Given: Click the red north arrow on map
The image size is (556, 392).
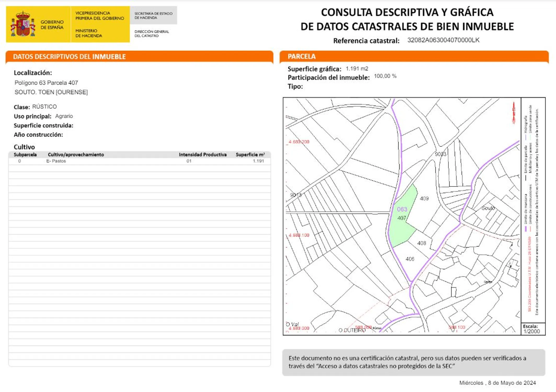Looking at the screenshot, I should [x=513, y=113].
